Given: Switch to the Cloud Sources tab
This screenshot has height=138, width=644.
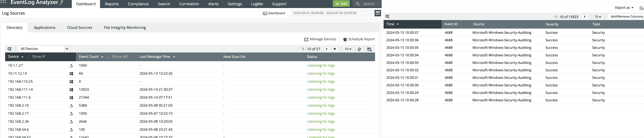Looking at the screenshot, I should (x=80, y=27).
